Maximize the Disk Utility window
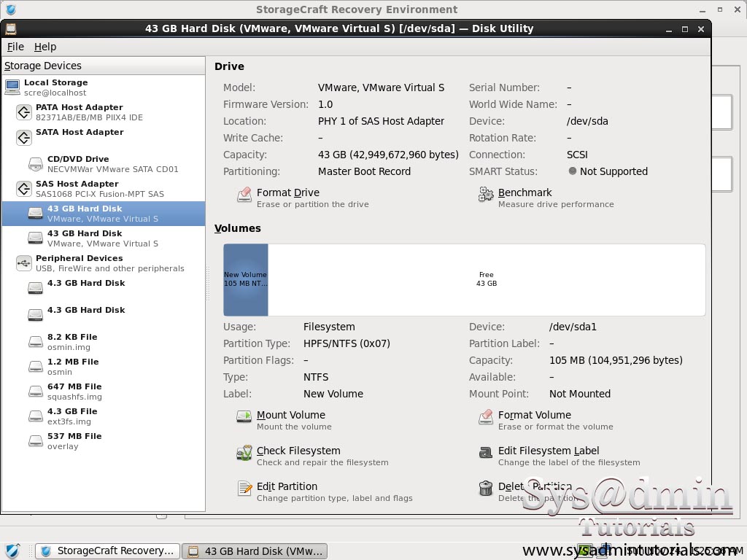The width and height of the screenshot is (747, 560). pyautogui.click(x=684, y=29)
